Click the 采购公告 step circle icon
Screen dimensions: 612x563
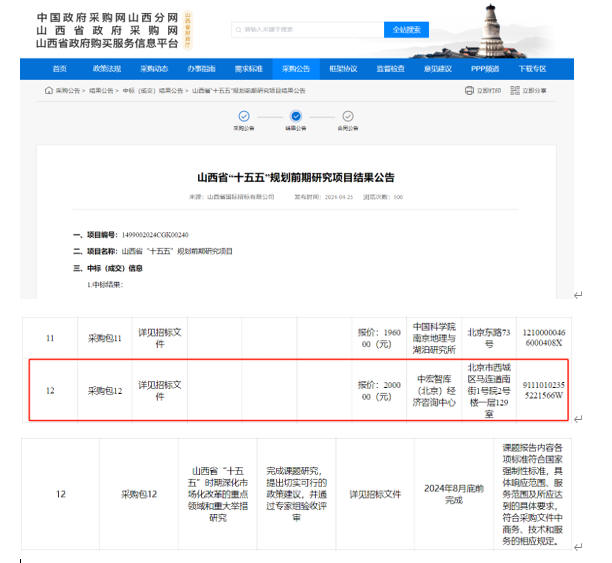point(244,116)
